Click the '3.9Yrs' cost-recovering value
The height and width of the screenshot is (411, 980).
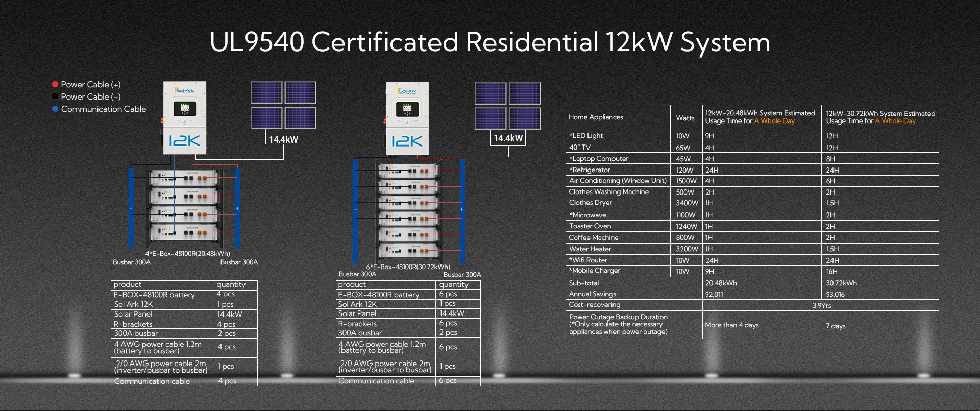822,306
